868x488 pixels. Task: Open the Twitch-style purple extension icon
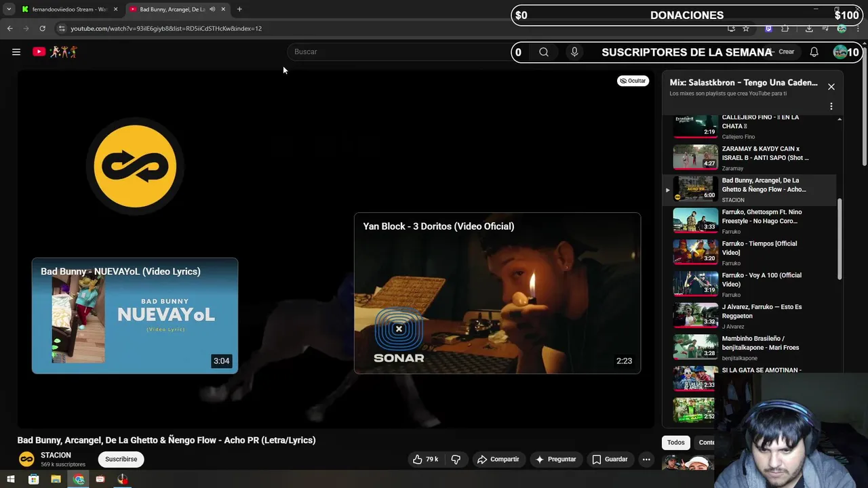coord(768,28)
